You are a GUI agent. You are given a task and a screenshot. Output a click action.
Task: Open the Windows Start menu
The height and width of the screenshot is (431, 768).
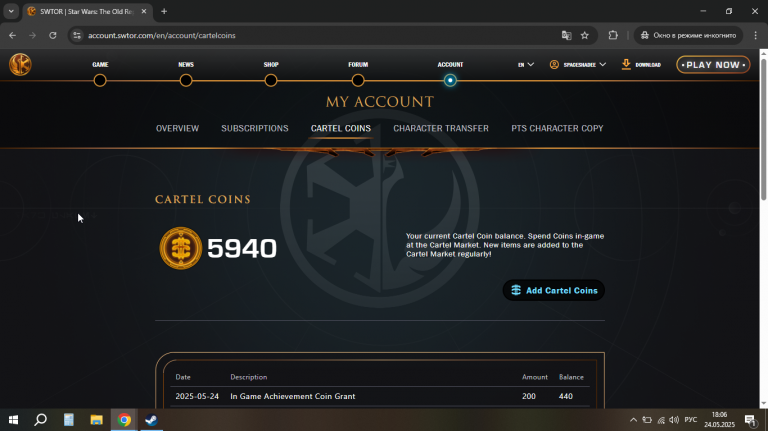pyautogui.click(x=13, y=420)
